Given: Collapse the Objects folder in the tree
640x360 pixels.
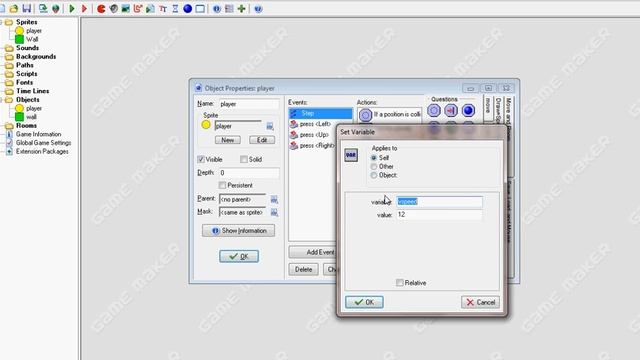Looking at the screenshot, I should point(2,100).
